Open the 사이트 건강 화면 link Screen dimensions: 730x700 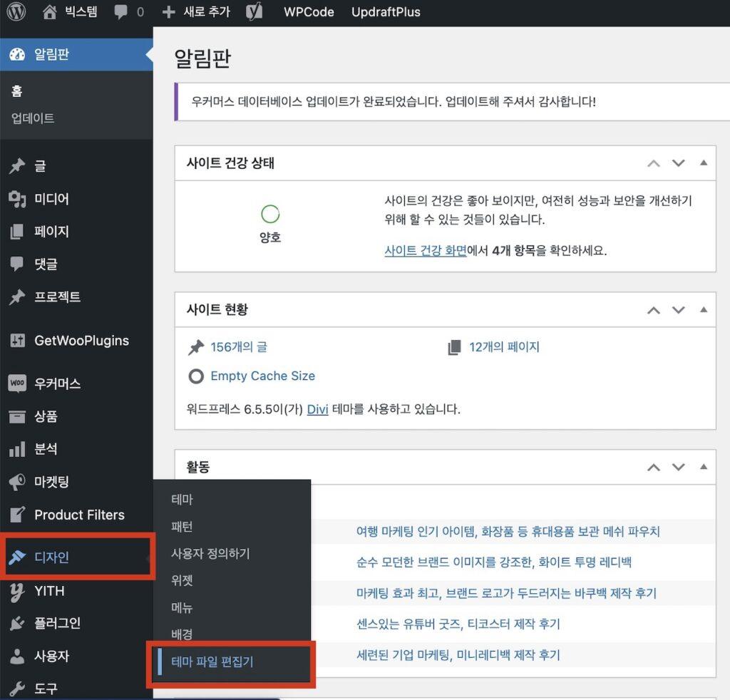pyautogui.click(x=426, y=250)
